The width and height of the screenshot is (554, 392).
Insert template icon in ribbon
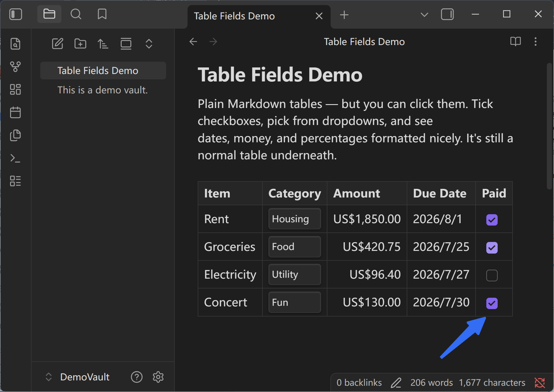point(15,135)
